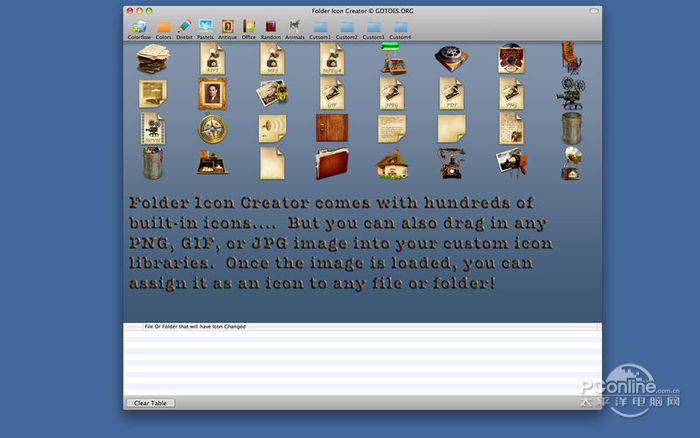Choose the letter with photo document icon

coord(511,129)
